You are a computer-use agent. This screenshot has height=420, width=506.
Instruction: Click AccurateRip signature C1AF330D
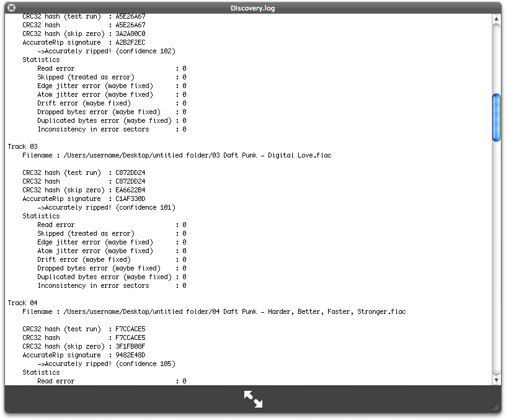pos(130,199)
